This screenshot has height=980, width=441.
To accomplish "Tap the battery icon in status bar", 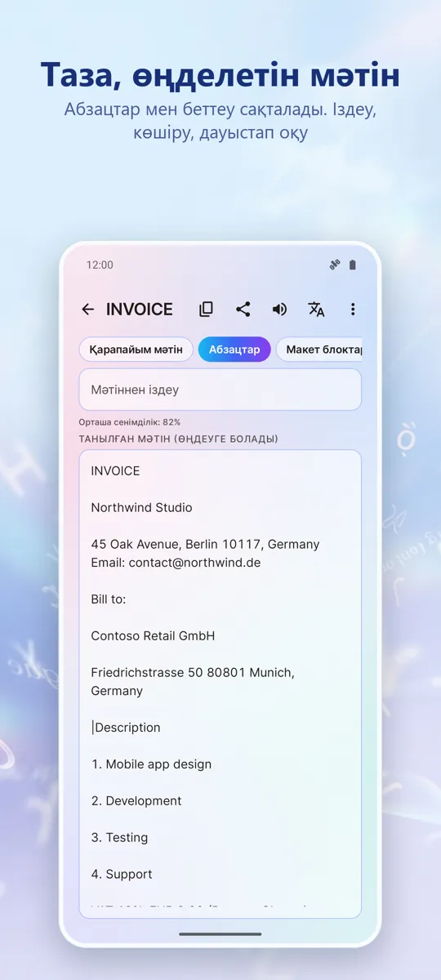I will [x=353, y=265].
